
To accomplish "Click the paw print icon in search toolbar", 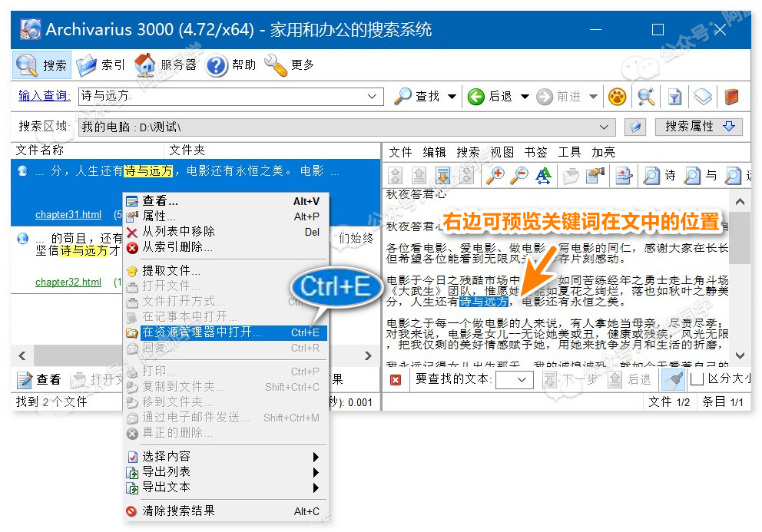I will [x=618, y=97].
